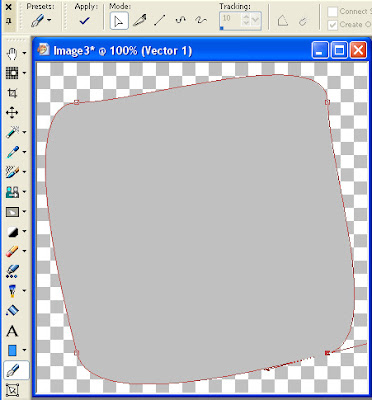
Task: Select the Text tool letter A
Action: point(12,331)
